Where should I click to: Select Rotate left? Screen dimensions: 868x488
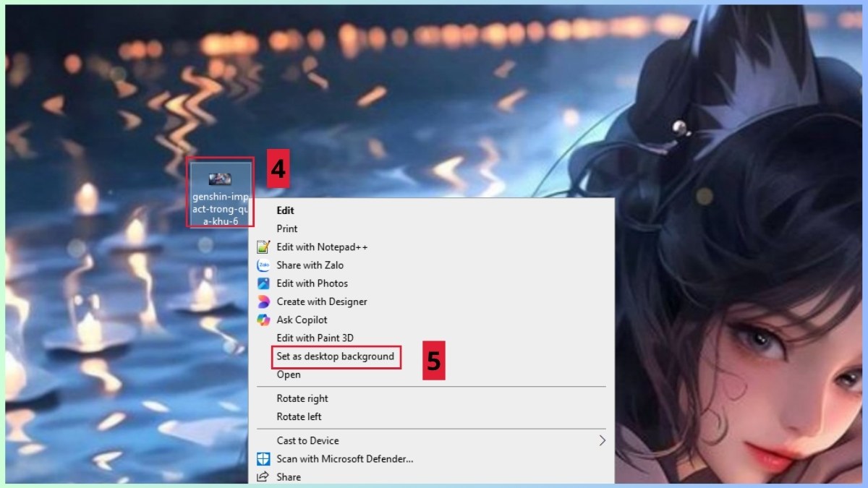click(299, 416)
